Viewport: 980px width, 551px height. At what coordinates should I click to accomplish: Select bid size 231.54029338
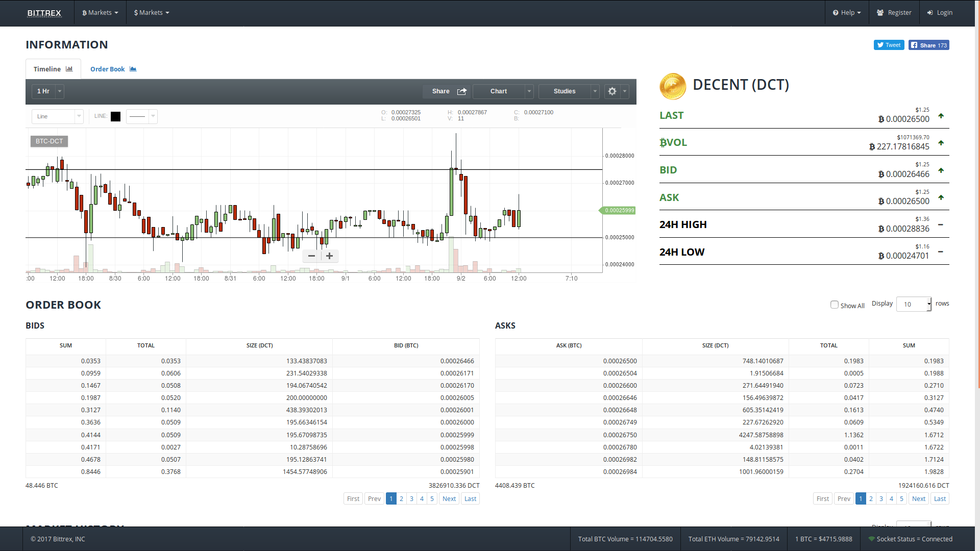coord(307,373)
